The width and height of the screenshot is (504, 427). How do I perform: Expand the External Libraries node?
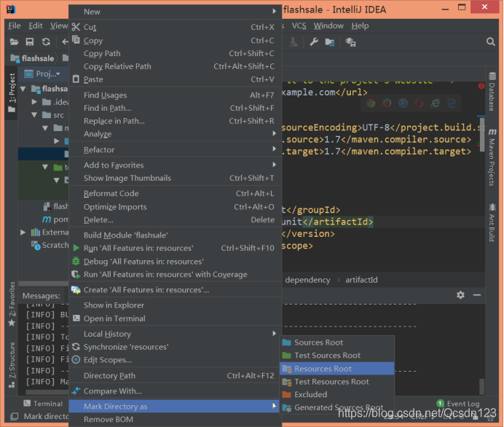[x=23, y=232]
